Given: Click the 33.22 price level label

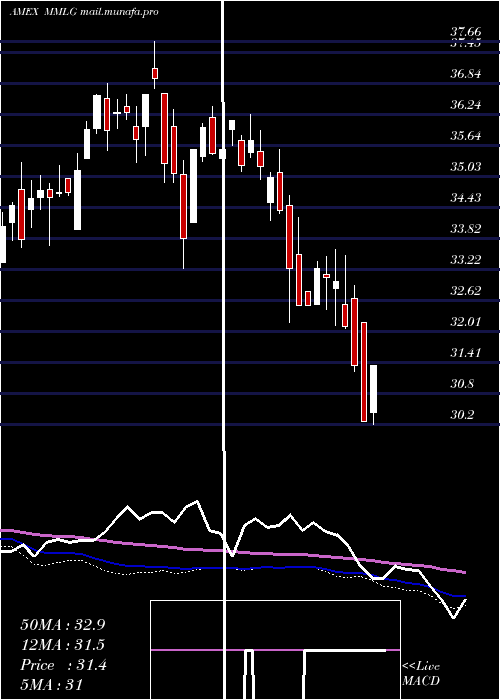Looking at the screenshot, I should [x=466, y=260].
